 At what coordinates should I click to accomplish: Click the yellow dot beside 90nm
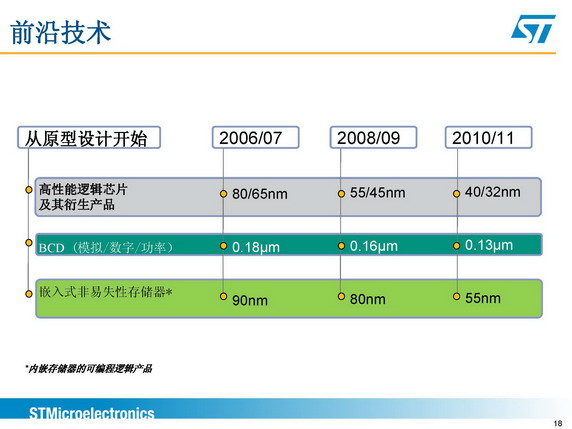(224, 296)
